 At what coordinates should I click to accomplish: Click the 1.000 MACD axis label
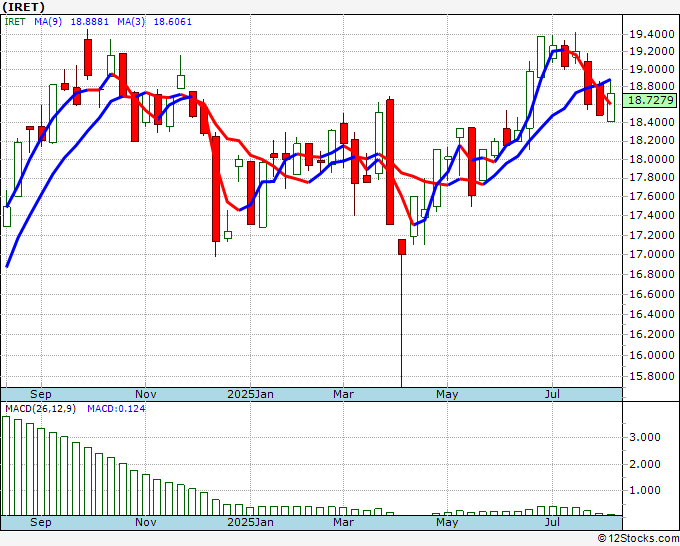[645, 490]
